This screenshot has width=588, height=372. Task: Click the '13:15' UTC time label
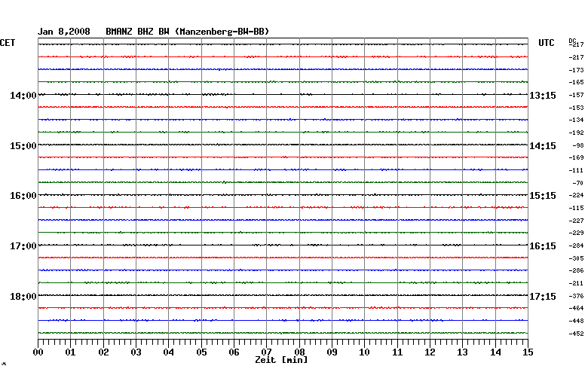(x=543, y=96)
